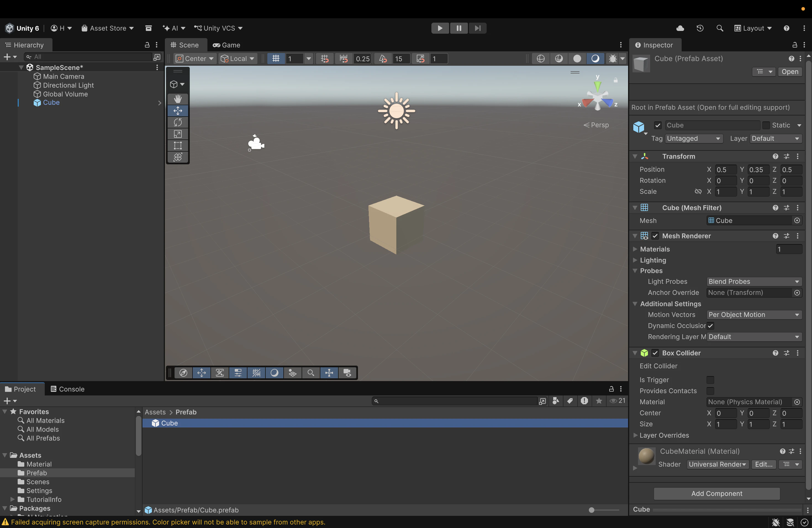Open Unity Cloud icon in top bar

point(680,28)
